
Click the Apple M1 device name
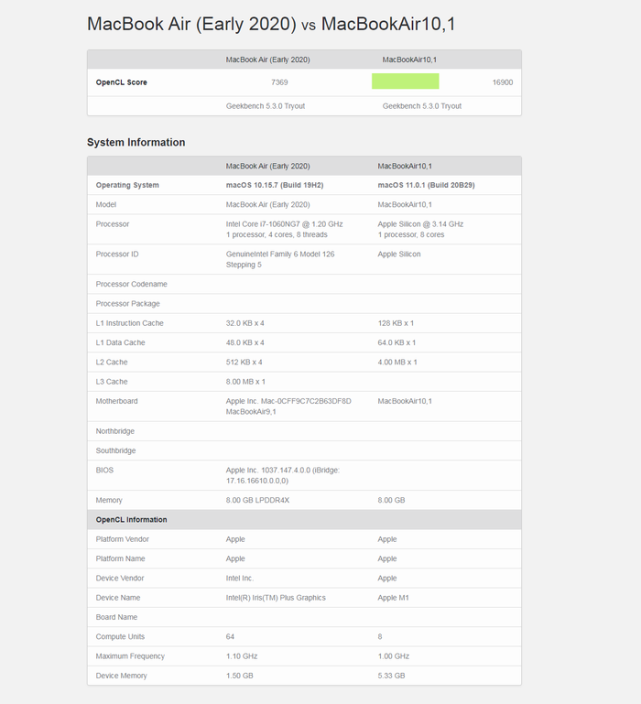coord(393,598)
